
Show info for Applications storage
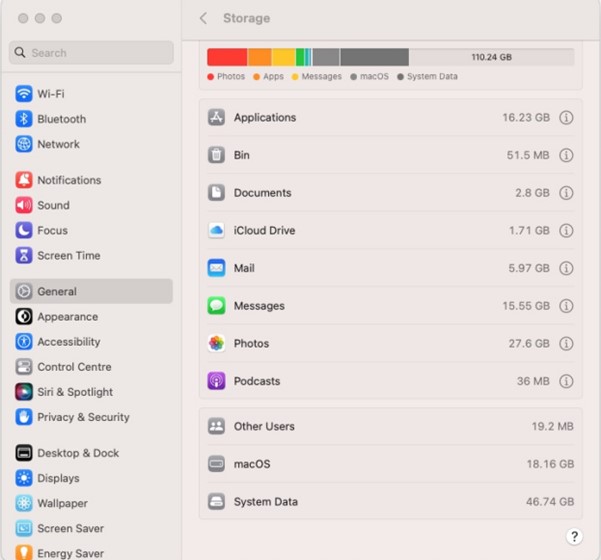click(x=566, y=117)
